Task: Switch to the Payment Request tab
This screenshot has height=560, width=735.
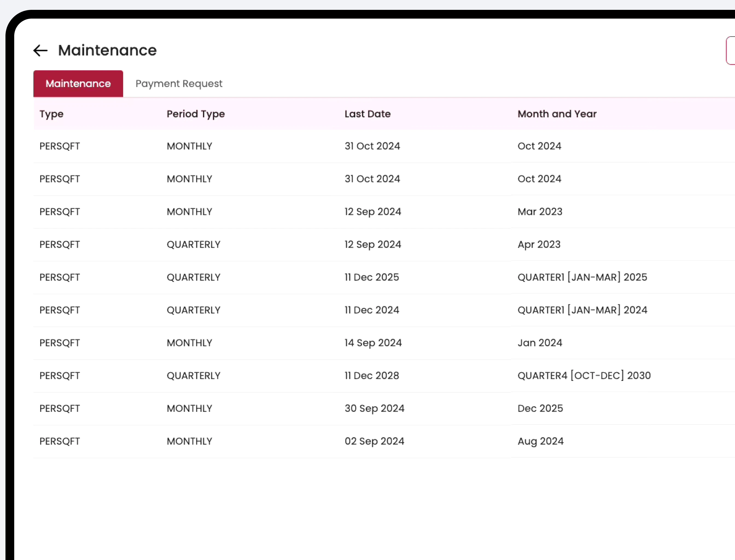Action: [179, 84]
